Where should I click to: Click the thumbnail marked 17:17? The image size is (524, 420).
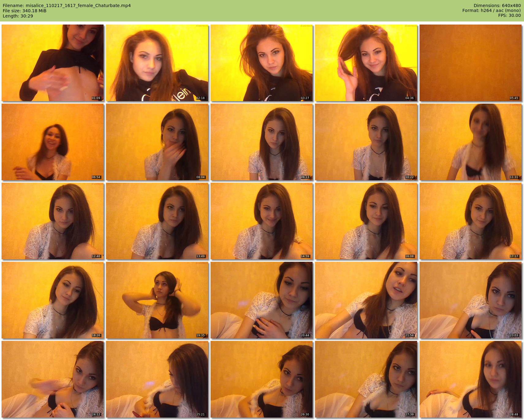tap(471, 221)
